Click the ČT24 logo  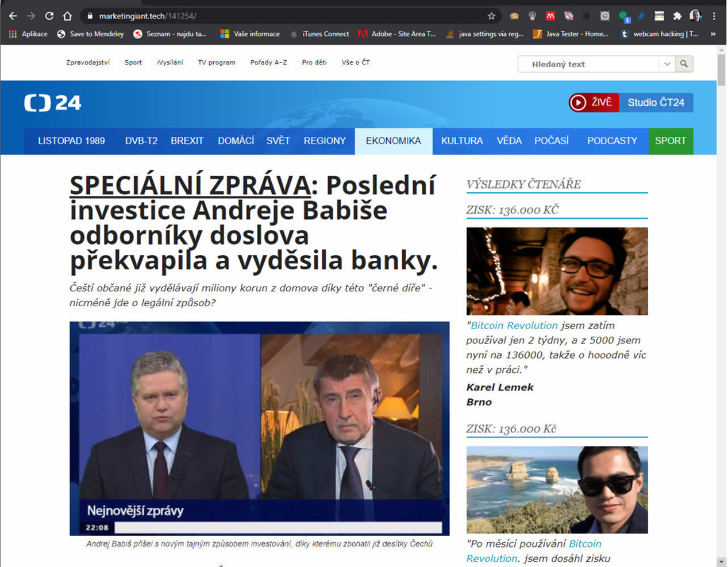coord(52,102)
